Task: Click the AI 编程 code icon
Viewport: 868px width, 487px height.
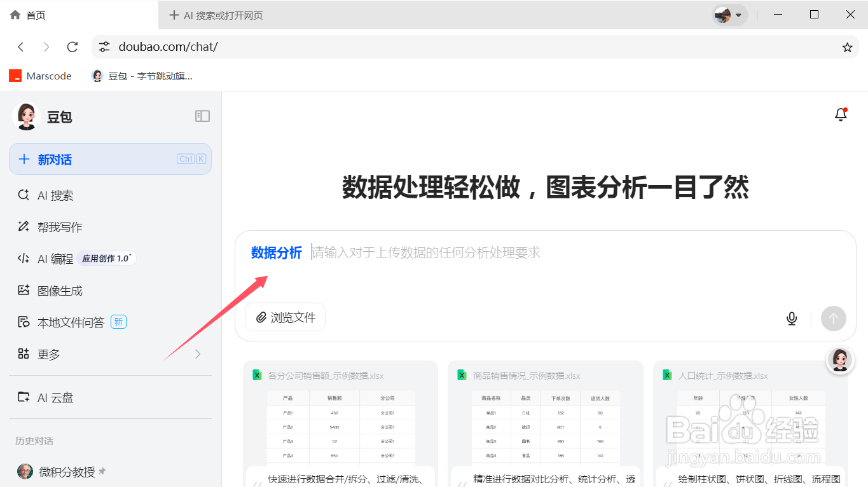Action: (x=24, y=259)
